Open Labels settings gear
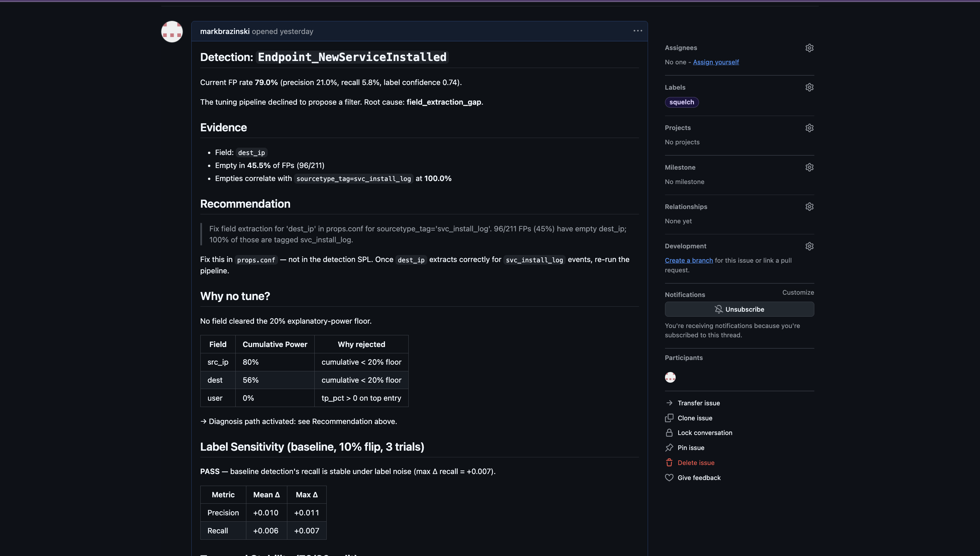The image size is (980, 556). coord(809,87)
